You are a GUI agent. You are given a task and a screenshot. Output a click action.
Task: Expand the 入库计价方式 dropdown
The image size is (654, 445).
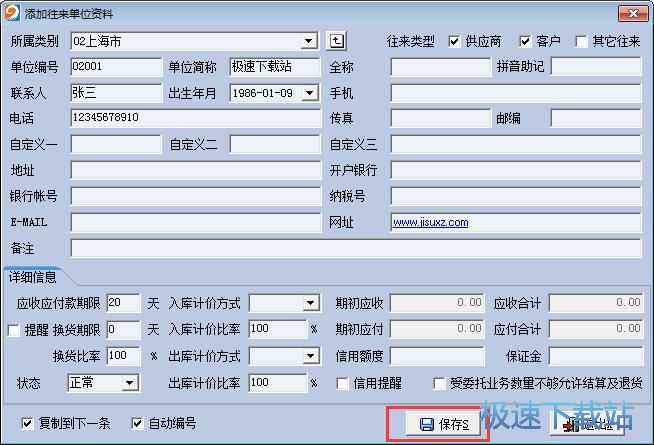[x=311, y=303]
